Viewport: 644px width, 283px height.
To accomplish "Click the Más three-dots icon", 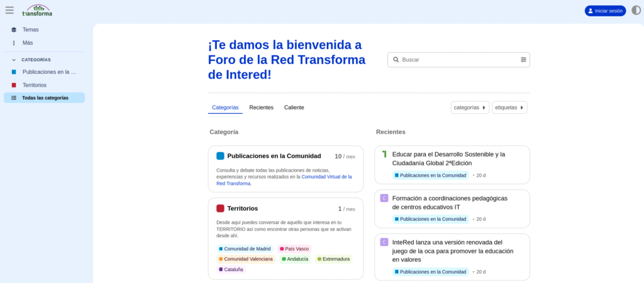I will coord(14,43).
